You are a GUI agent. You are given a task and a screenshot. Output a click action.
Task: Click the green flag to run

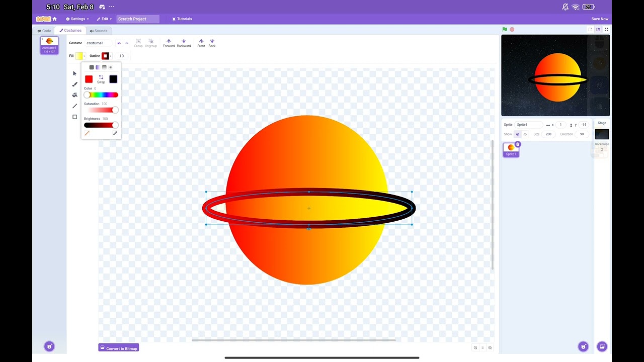pyautogui.click(x=505, y=30)
